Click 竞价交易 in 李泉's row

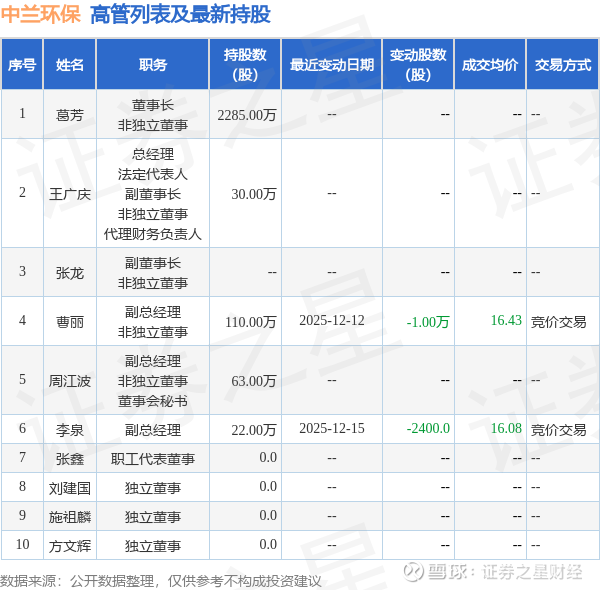click(x=559, y=430)
